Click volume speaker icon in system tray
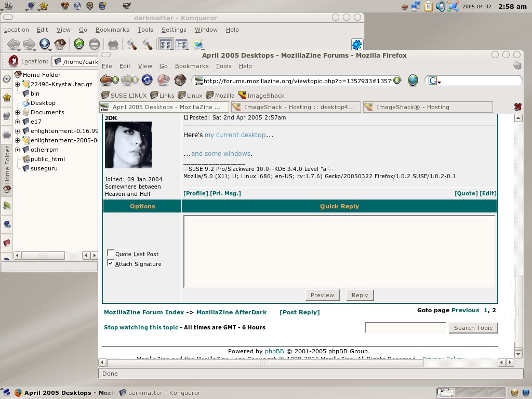The height and width of the screenshot is (399, 532). point(441,6)
